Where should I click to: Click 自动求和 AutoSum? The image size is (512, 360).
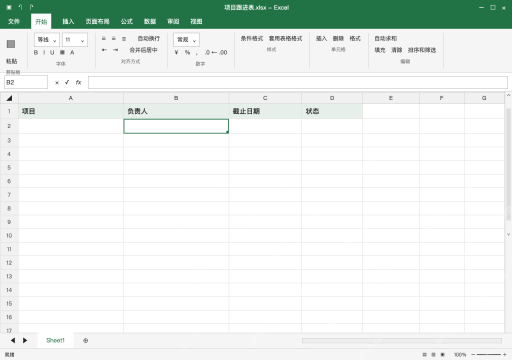(x=385, y=39)
